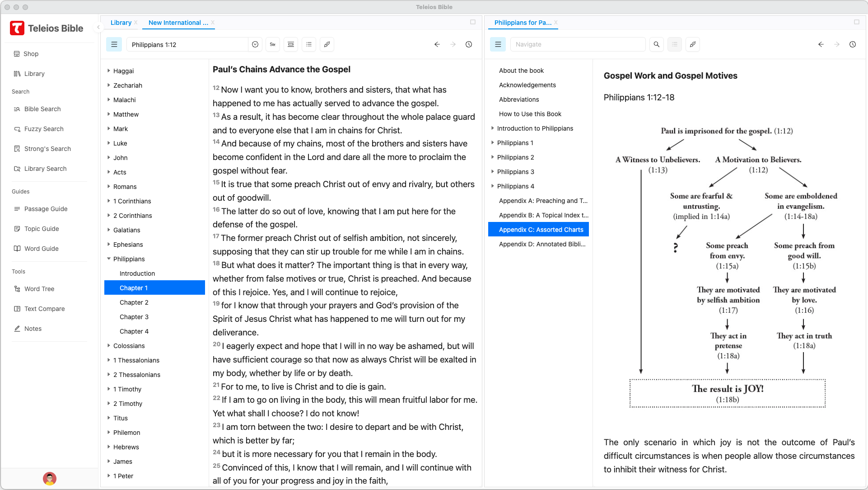Toggle verse list view icon in Bible toolbar
Viewport: 868px width, 490px height.
pyautogui.click(x=309, y=44)
